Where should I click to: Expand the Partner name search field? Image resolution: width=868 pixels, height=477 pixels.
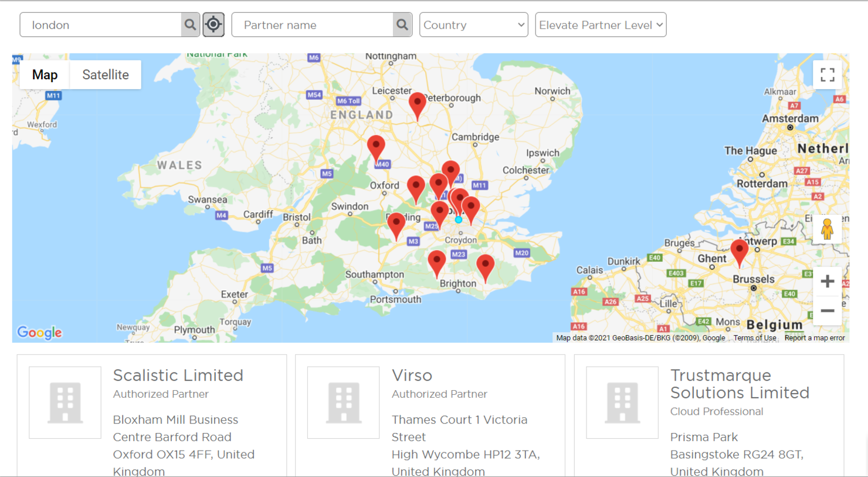[x=311, y=25]
